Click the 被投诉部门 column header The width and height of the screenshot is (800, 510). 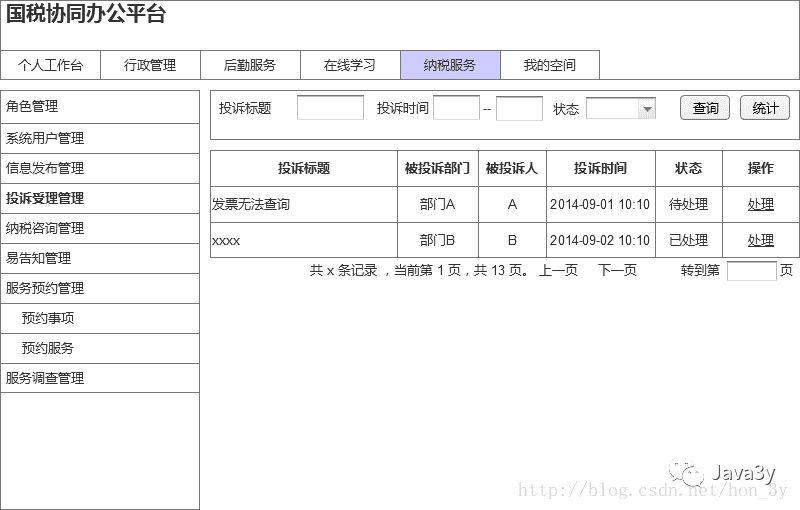tap(438, 168)
